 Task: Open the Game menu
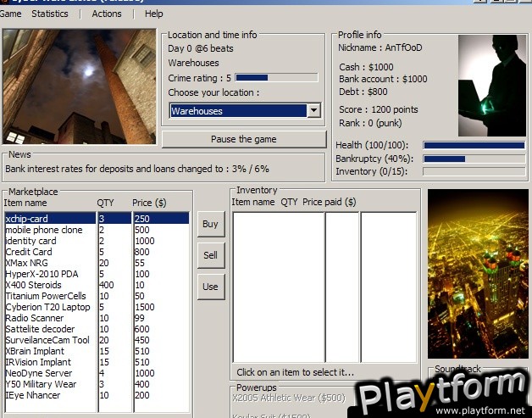10,14
